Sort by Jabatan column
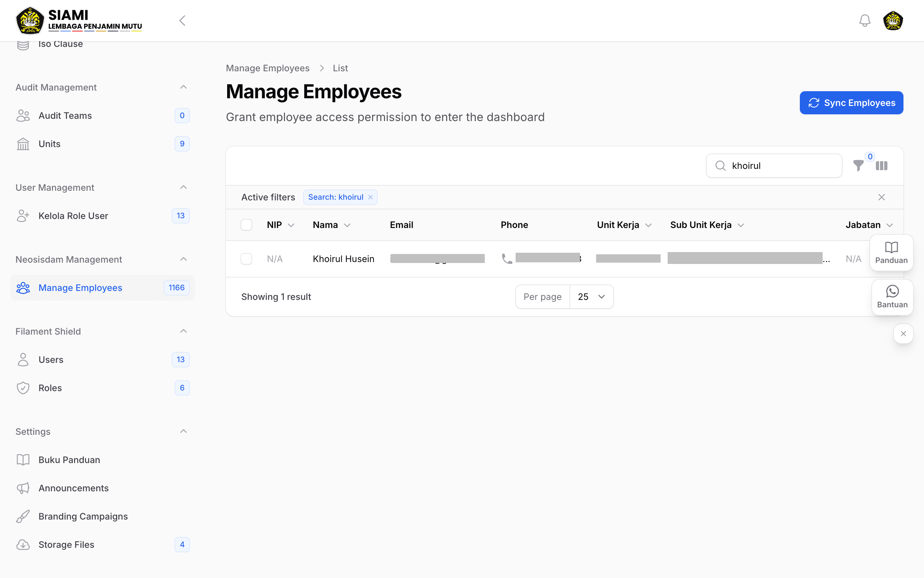Image resolution: width=924 pixels, height=578 pixels. (869, 225)
